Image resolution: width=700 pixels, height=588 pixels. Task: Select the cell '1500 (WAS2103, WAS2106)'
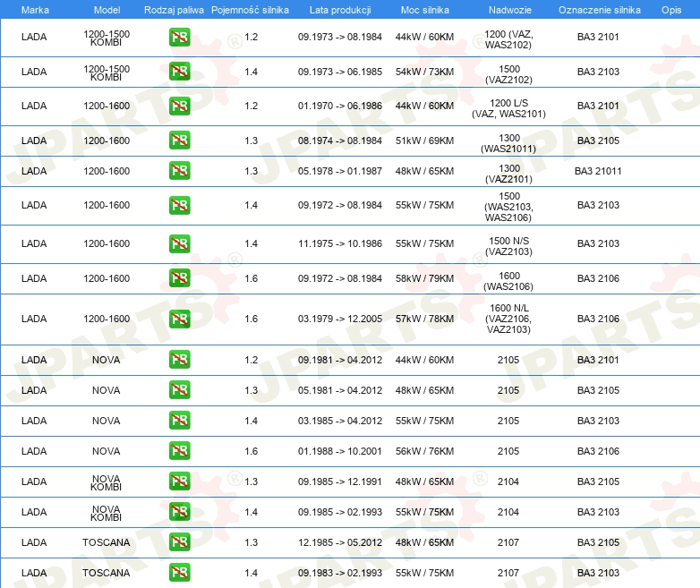pyautogui.click(x=508, y=207)
